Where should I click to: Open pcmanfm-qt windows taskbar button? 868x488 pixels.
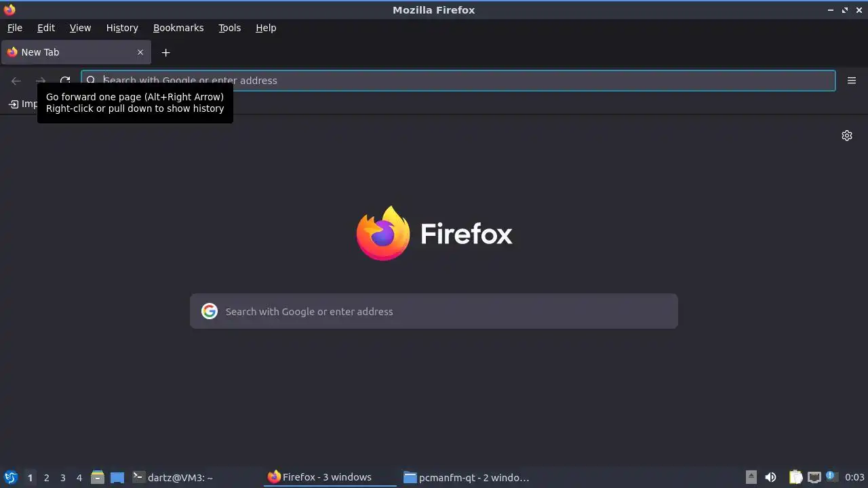tap(467, 478)
